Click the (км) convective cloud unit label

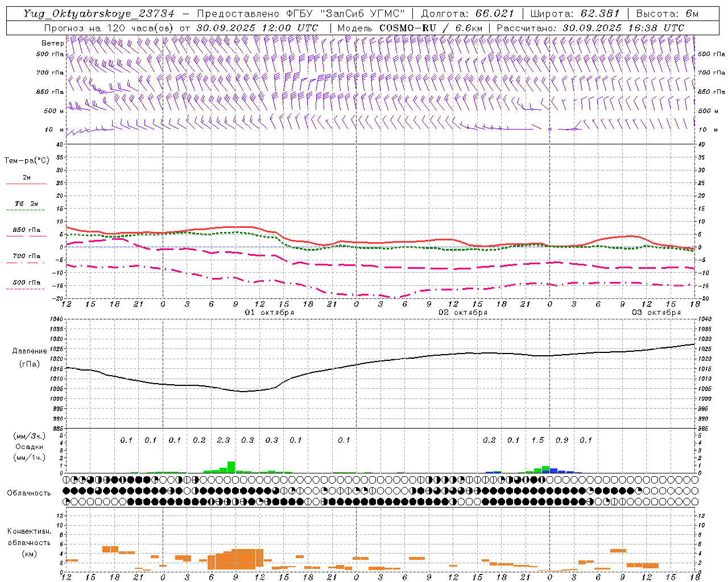click(x=29, y=554)
